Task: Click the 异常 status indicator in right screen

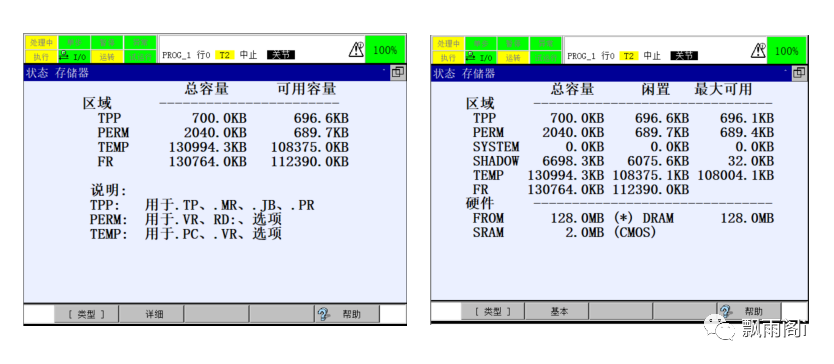Action: point(546,44)
